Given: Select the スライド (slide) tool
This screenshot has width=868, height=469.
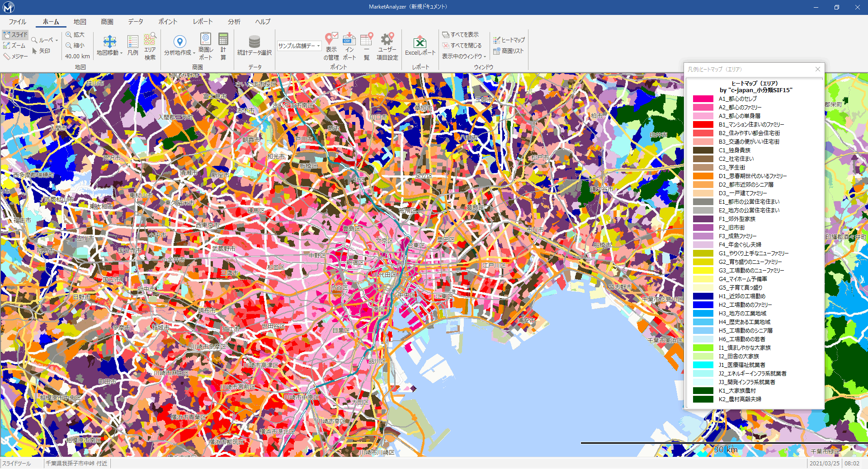Looking at the screenshot, I should click(x=15, y=34).
